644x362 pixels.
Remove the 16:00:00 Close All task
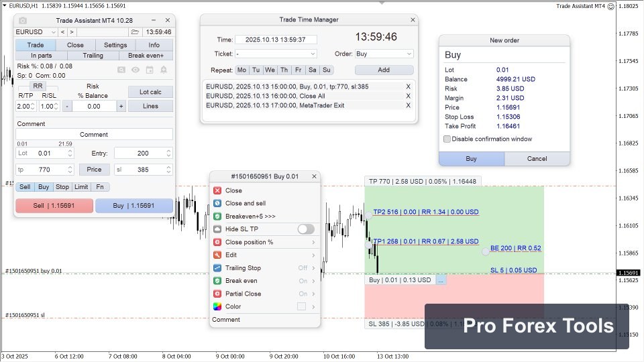[409, 96]
